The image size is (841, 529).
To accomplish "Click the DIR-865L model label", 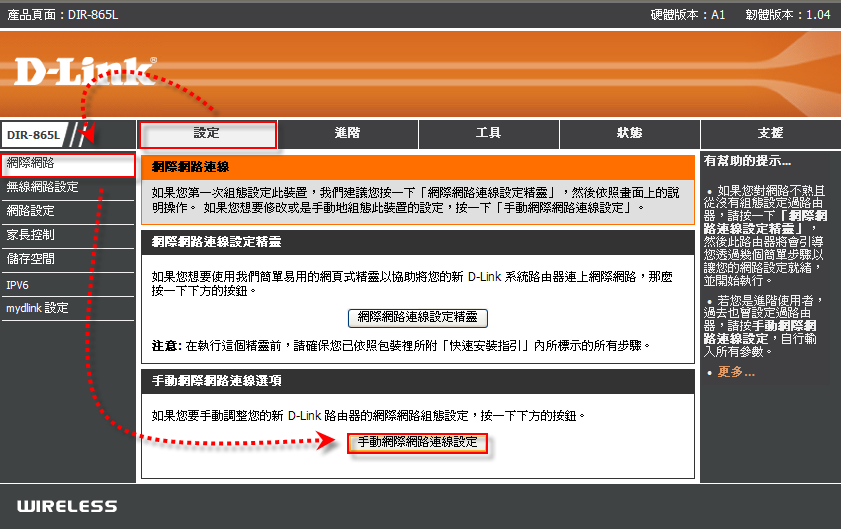I will pyautogui.click(x=34, y=134).
